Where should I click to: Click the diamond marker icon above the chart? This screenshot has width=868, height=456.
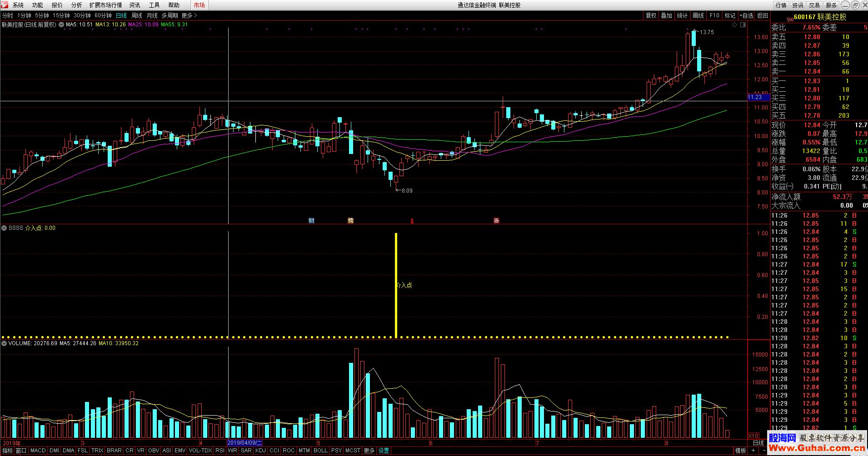pyautogui.click(x=735, y=25)
